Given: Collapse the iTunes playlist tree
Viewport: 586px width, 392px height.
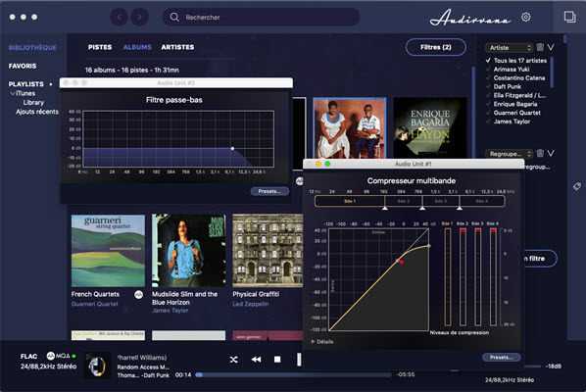Looking at the screenshot, I should (x=13, y=93).
